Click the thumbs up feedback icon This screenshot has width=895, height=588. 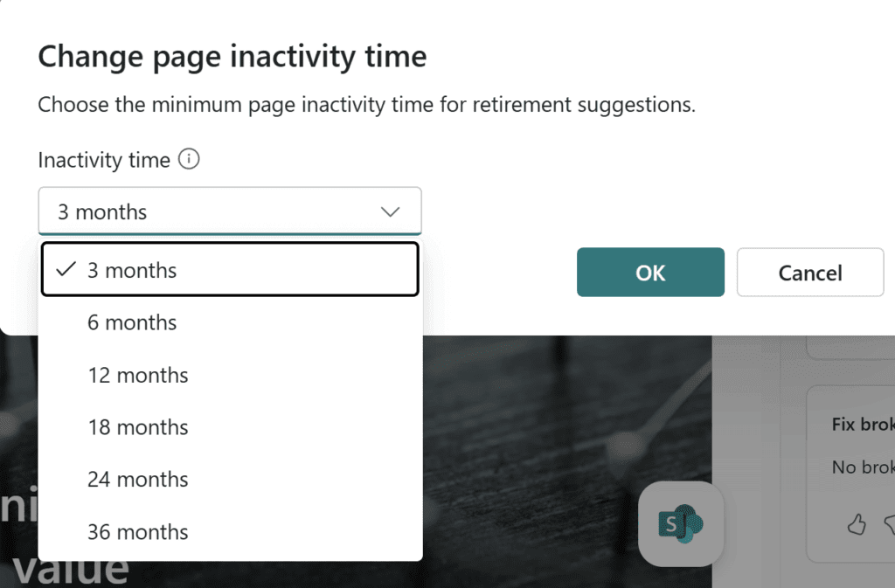point(857,524)
